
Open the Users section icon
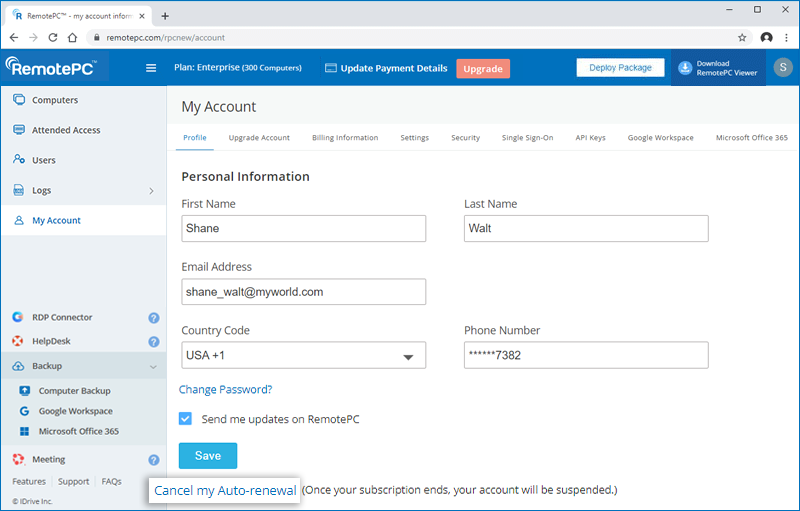(x=19, y=160)
